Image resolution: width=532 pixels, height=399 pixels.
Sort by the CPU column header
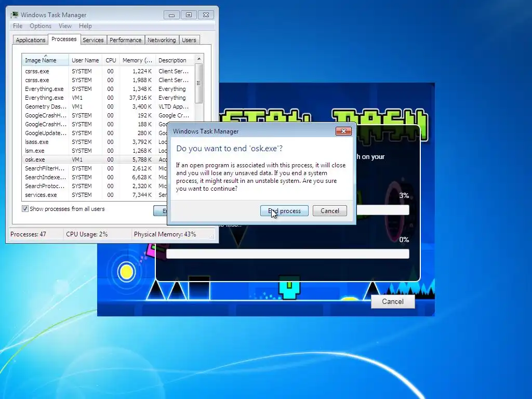point(111,60)
